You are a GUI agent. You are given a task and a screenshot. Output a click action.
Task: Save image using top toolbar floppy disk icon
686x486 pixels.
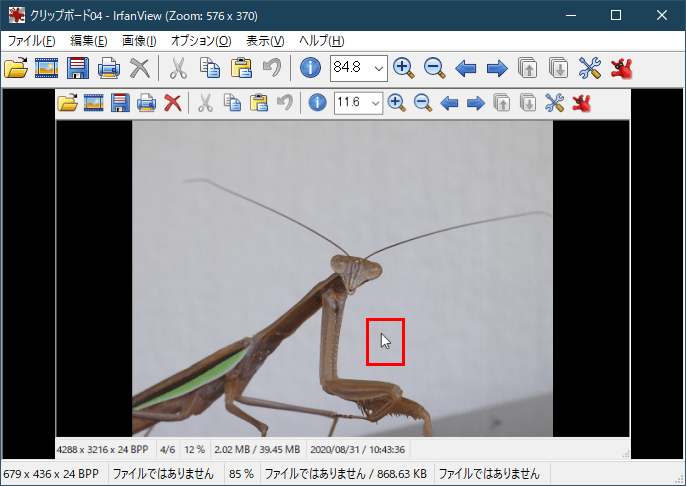click(78, 68)
